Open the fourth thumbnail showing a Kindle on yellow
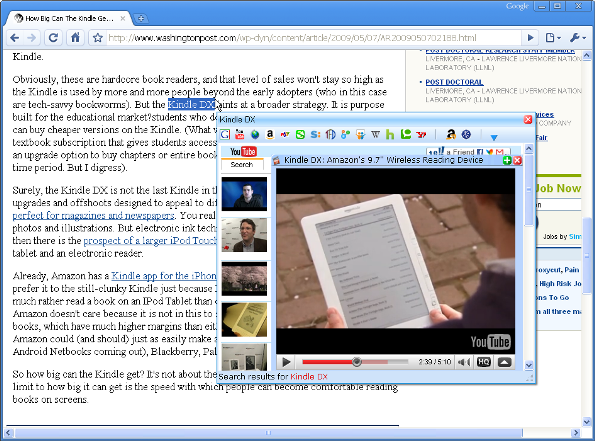595x441 pixels. 244,320
